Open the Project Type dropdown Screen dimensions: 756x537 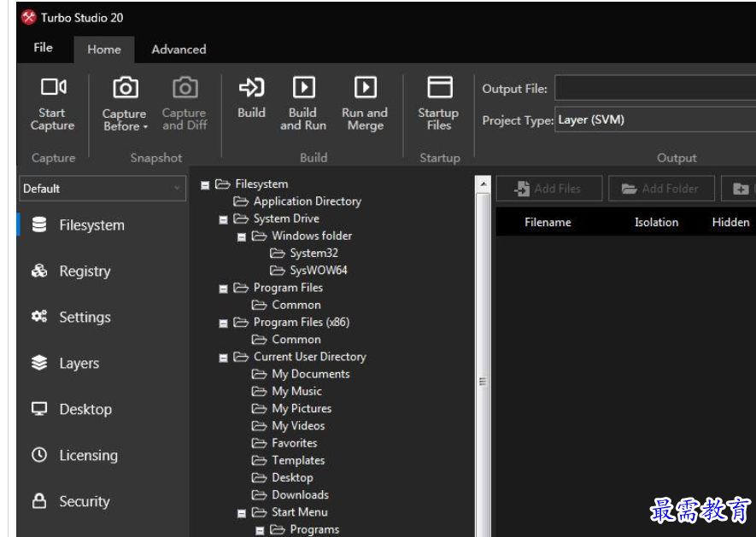[x=655, y=120]
